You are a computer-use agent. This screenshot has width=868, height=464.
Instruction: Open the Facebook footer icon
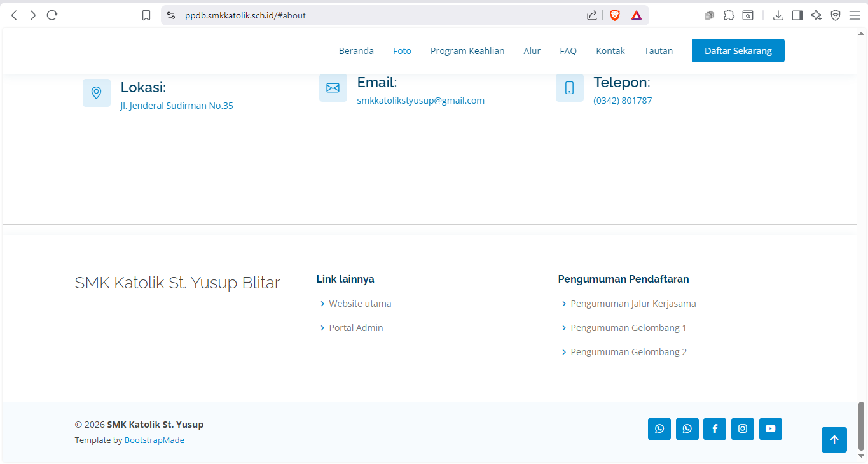pos(715,429)
